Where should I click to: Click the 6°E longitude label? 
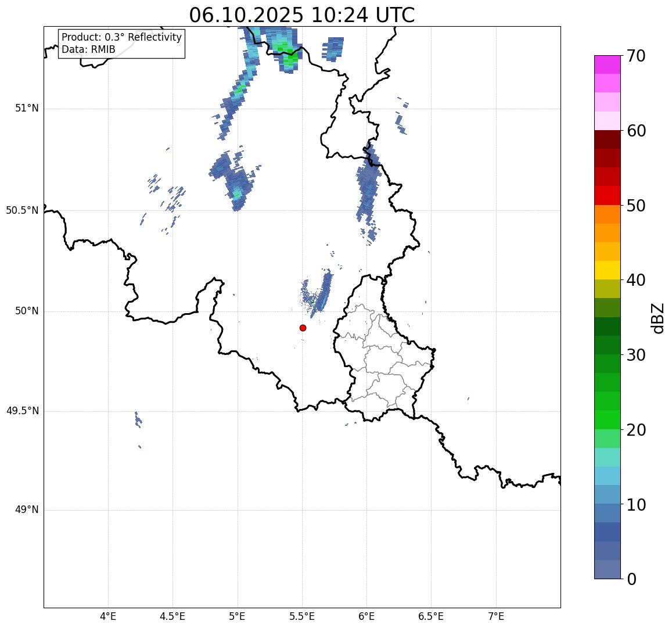367,617
